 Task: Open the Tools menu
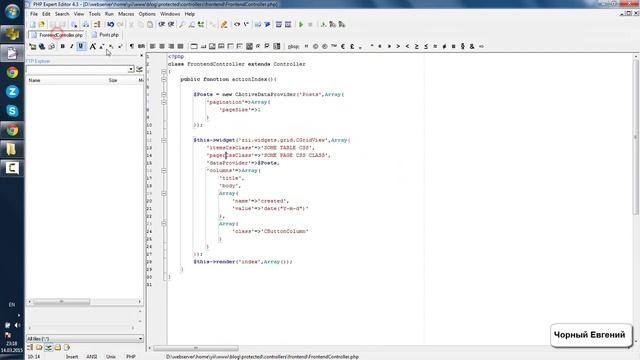click(94, 14)
